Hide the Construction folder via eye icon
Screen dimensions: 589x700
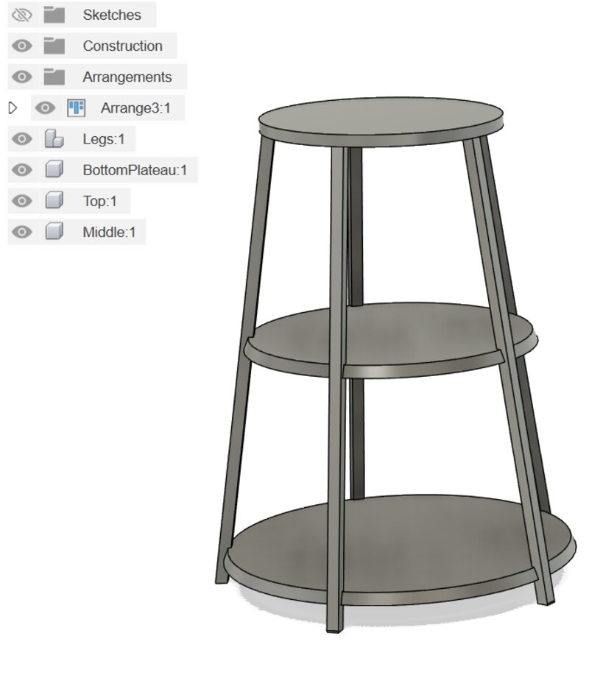coord(22,46)
